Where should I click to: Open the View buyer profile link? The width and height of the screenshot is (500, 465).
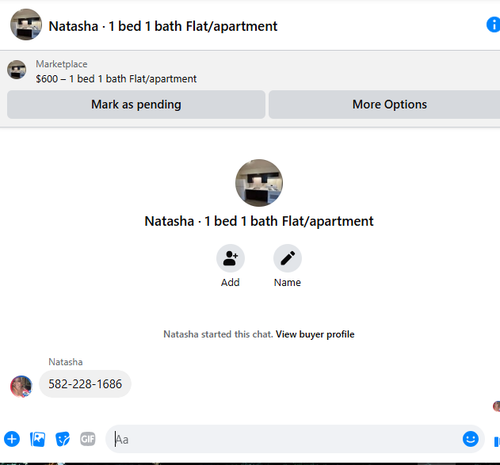tap(315, 334)
